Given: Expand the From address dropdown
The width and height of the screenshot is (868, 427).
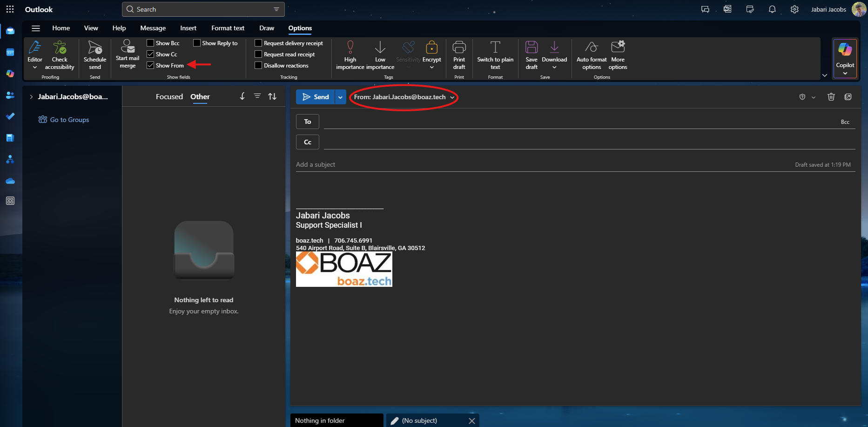Looking at the screenshot, I should tap(452, 97).
